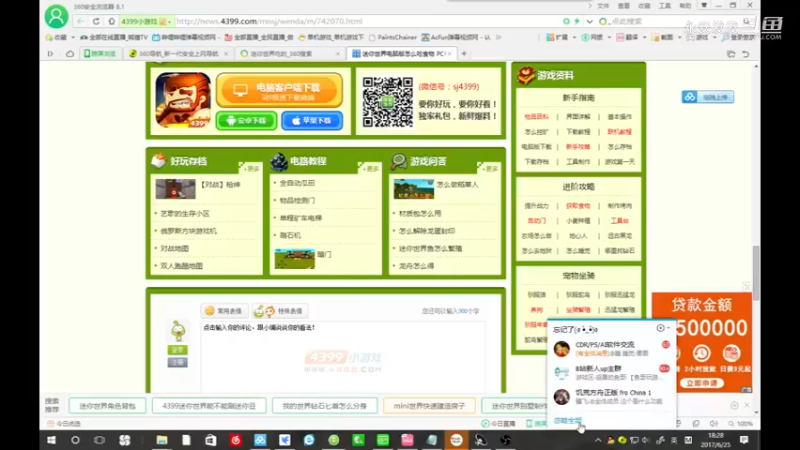The image size is (800, 450).
Task: Open the AcFun bookmark
Action: click(x=456, y=37)
